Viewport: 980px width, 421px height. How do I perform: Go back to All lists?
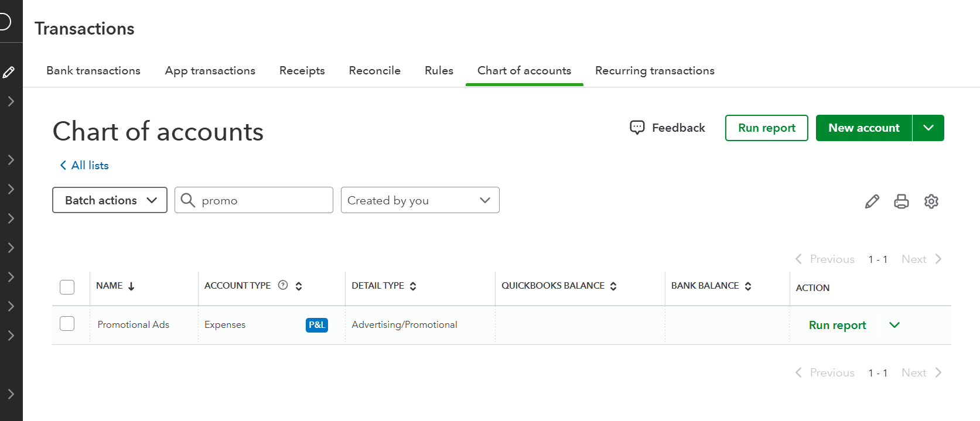coord(84,165)
